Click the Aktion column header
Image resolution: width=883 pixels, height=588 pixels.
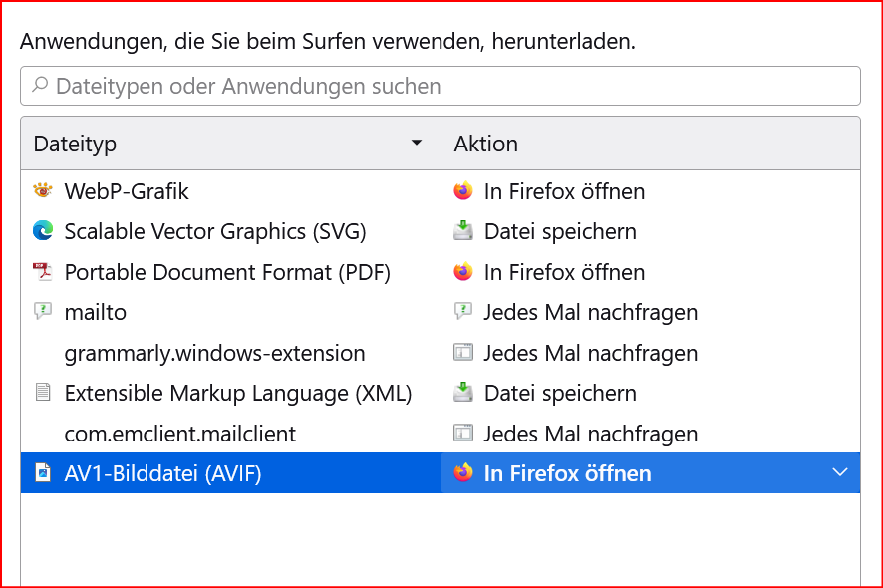[x=485, y=144]
